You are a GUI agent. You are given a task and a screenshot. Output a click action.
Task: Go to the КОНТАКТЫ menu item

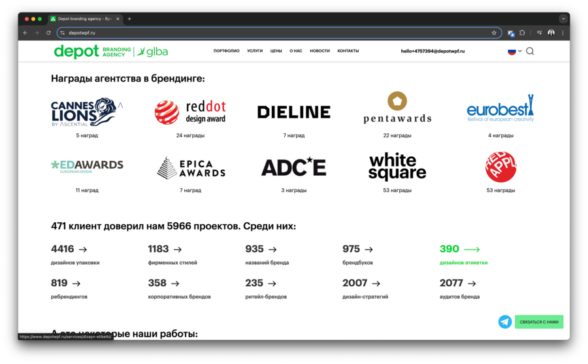tap(348, 51)
